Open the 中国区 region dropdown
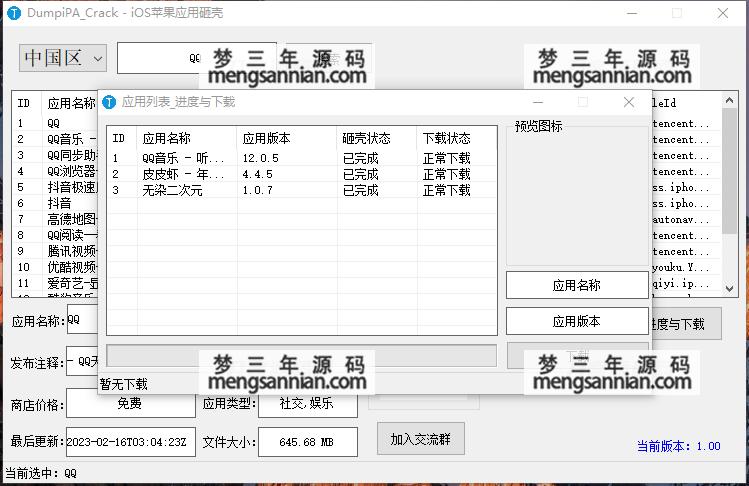Screen dimensions: 749x486 (63, 58)
